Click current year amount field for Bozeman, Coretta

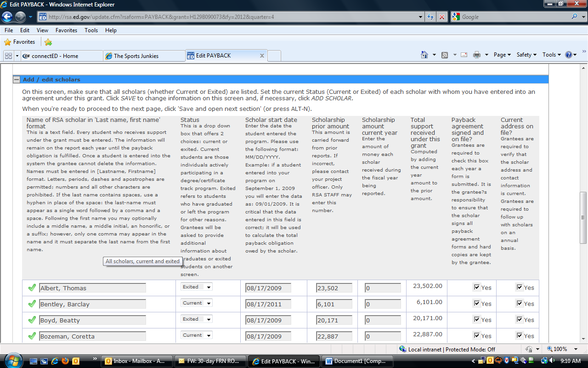(383, 336)
